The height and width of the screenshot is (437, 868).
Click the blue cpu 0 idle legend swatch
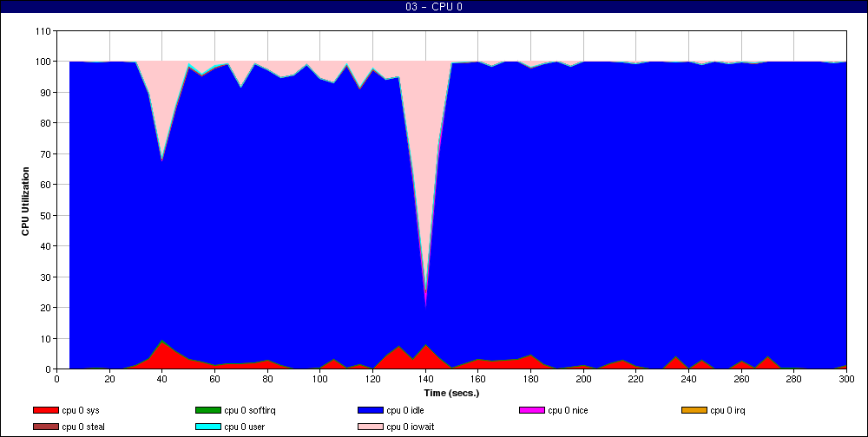(371, 410)
